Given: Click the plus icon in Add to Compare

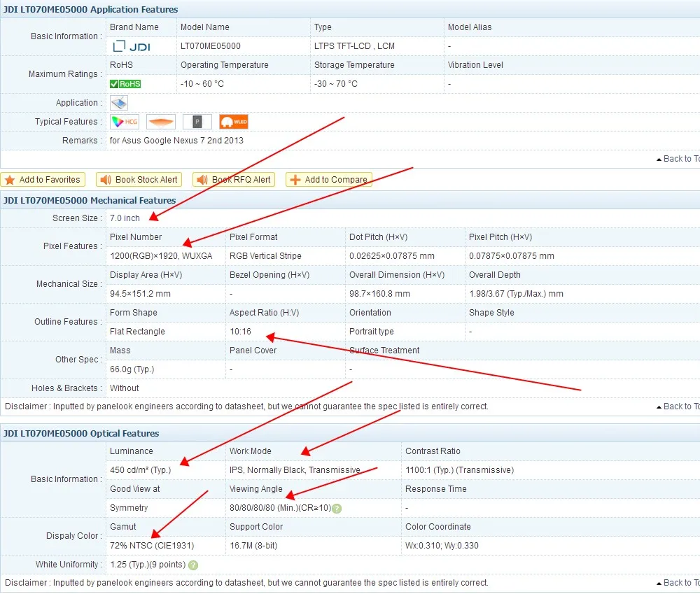Looking at the screenshot, I should (295, 180).
